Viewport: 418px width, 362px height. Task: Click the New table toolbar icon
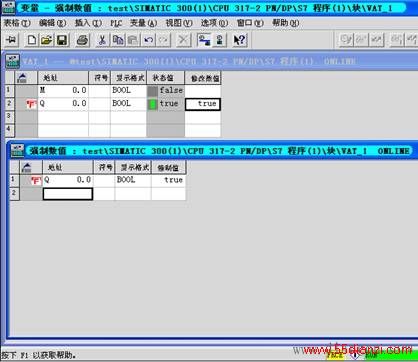pyautogui.click(x=31, y=40)
